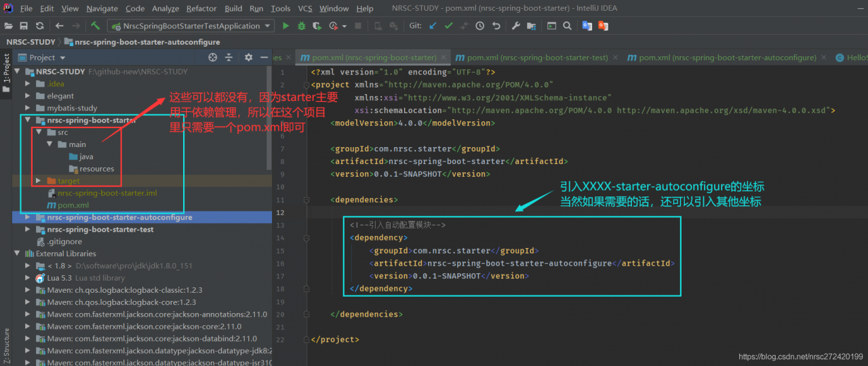Viewport: 868px width, 366px height.
Task: Open the Refactor menu
Action: 201,8
